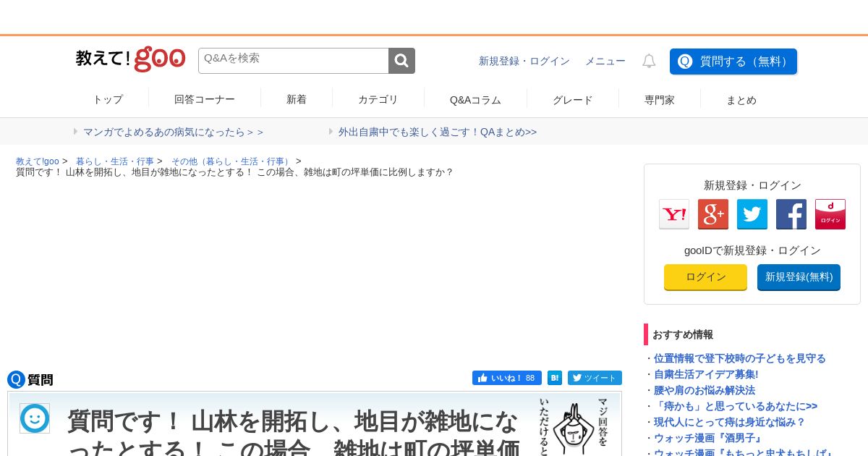Log in with Twitter icon
The image size is (868, 456).
[752, 214]
